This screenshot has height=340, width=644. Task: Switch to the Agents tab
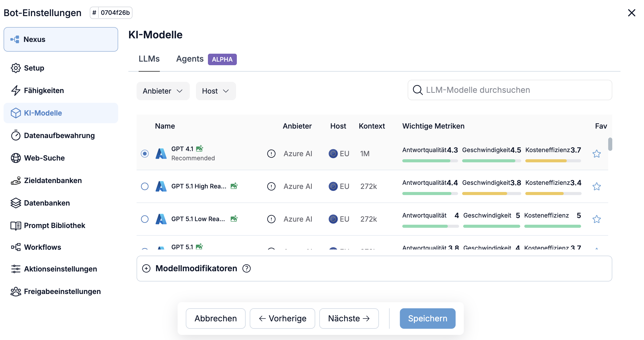click(x=190, y=59)
